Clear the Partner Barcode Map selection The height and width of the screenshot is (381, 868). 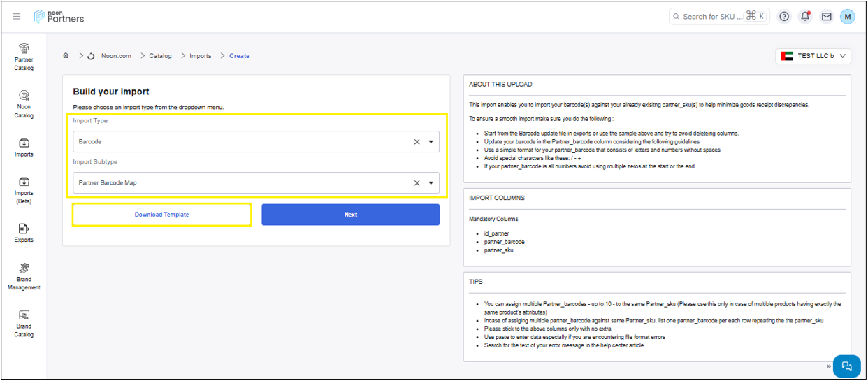[x=417, y=183]
